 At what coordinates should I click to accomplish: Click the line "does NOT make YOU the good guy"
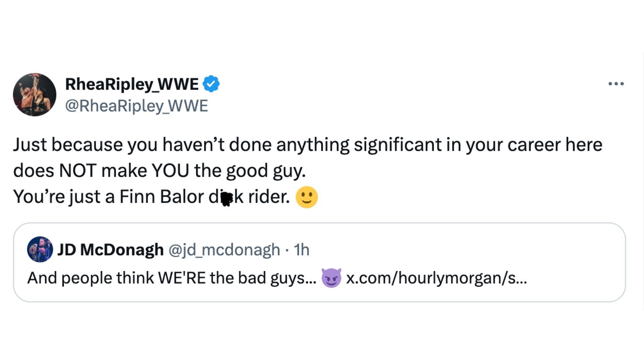click(159, 171)
